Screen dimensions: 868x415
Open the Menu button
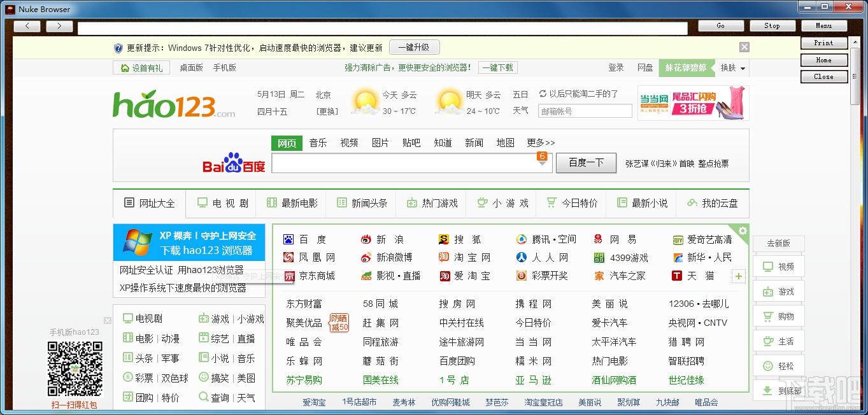[823, 26]
